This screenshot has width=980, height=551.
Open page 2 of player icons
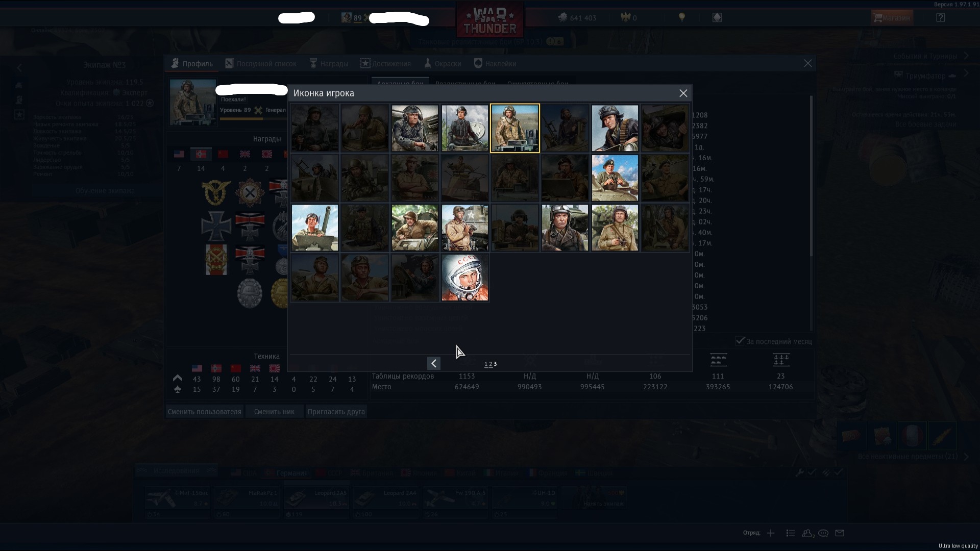[x=491, y=364]
